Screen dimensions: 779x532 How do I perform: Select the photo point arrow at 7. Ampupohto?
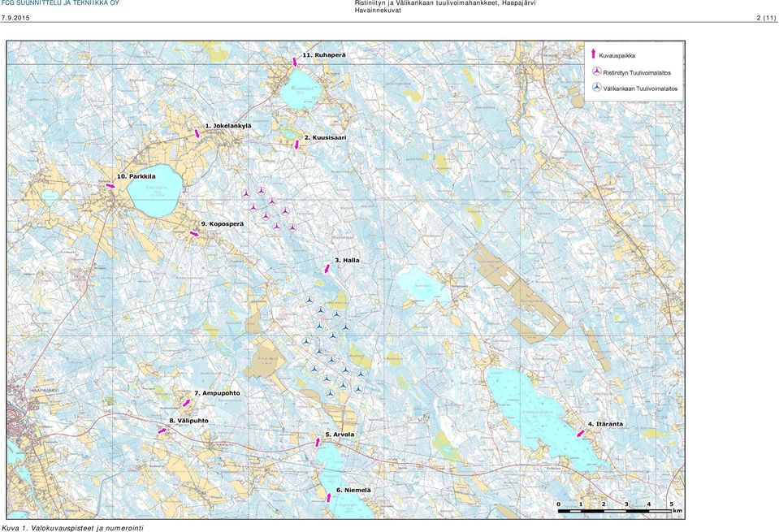pos(186,402)
